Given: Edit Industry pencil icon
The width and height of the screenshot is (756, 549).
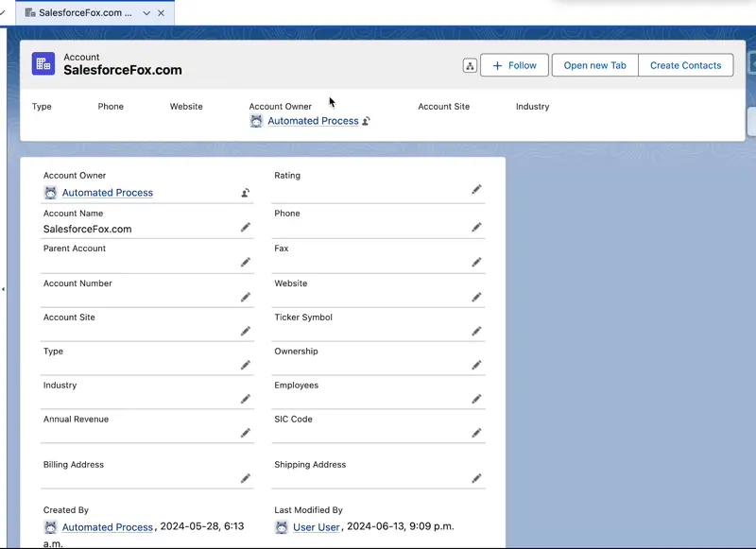Looking at the screenshot, I should coord(246,399).
